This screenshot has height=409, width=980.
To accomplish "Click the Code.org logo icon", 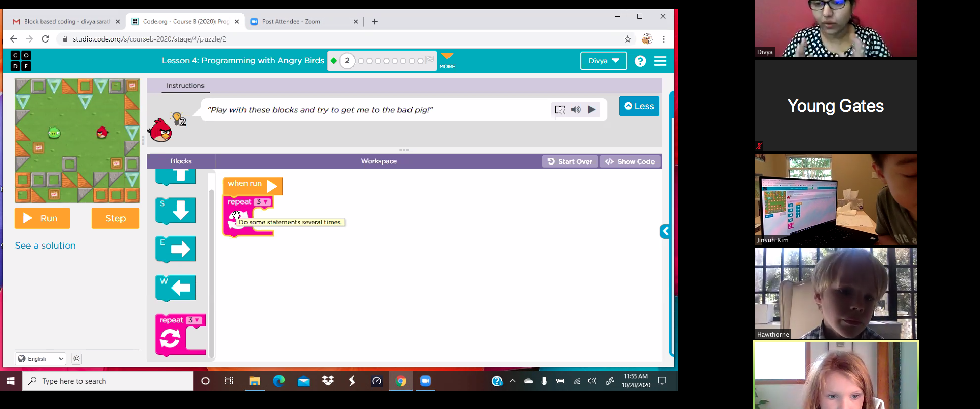I will pyautogui.click(x=21, y=61).
